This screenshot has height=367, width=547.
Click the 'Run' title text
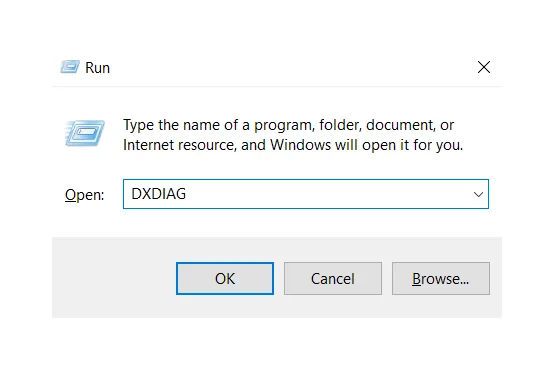(97, 68)
